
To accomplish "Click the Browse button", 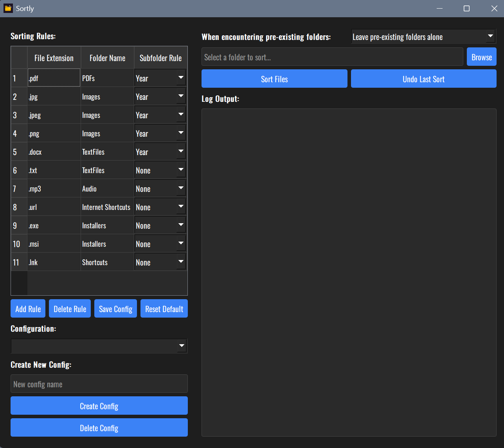I will (x=482, y=57).
